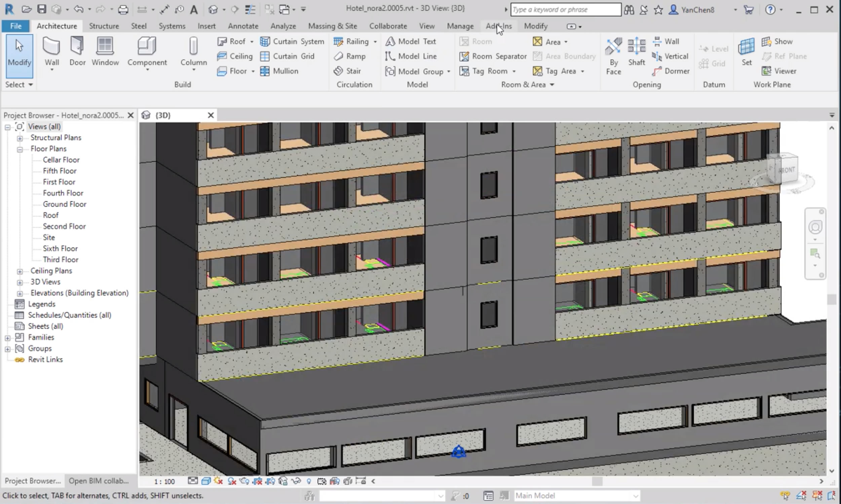Viewport: 841px width, 504px height.
Task: Select the Wall tool icon
Action: coord(51,46)
